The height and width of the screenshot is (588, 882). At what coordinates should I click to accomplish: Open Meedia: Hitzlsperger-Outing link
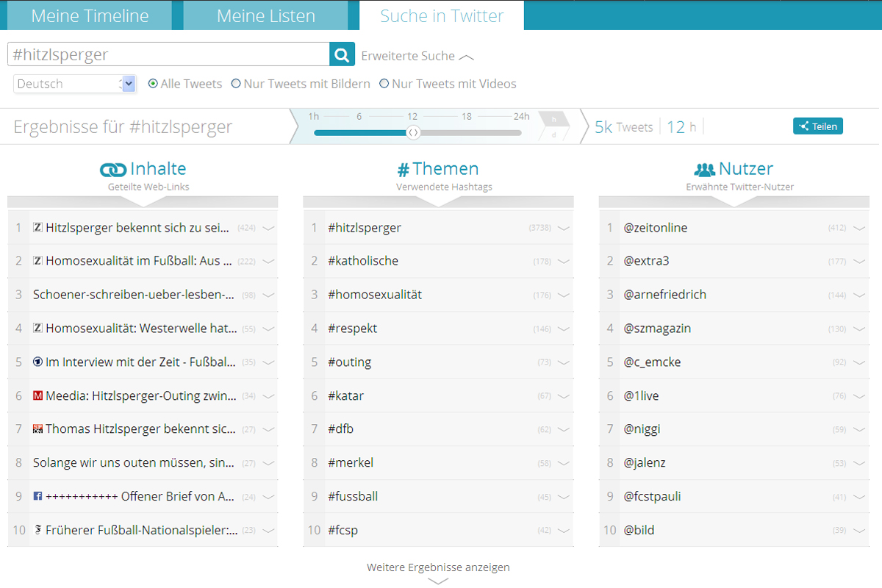click(x=141, y=396)
